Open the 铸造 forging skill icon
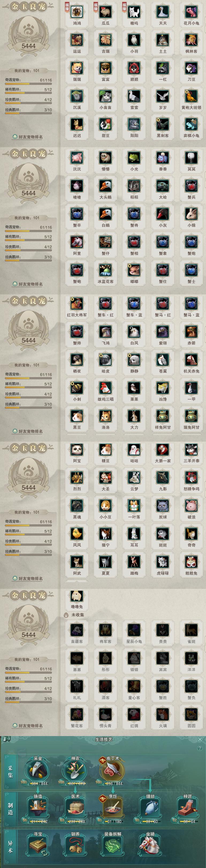 (x=38, y=809)
